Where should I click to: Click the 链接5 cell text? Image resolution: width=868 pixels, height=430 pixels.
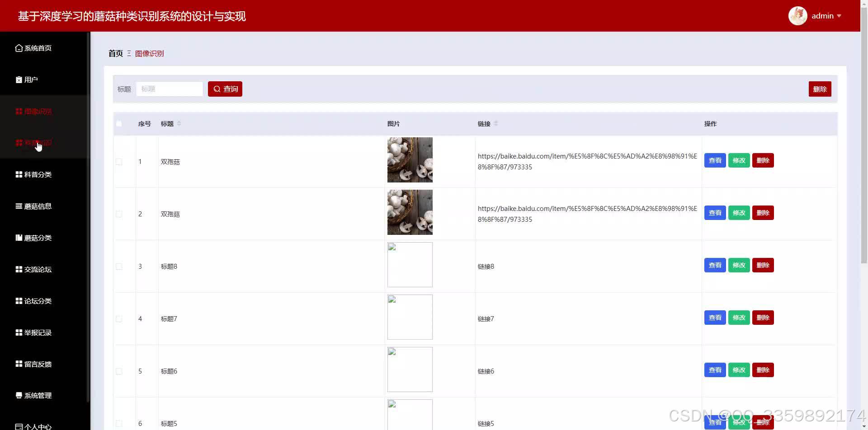coord(486,424)
